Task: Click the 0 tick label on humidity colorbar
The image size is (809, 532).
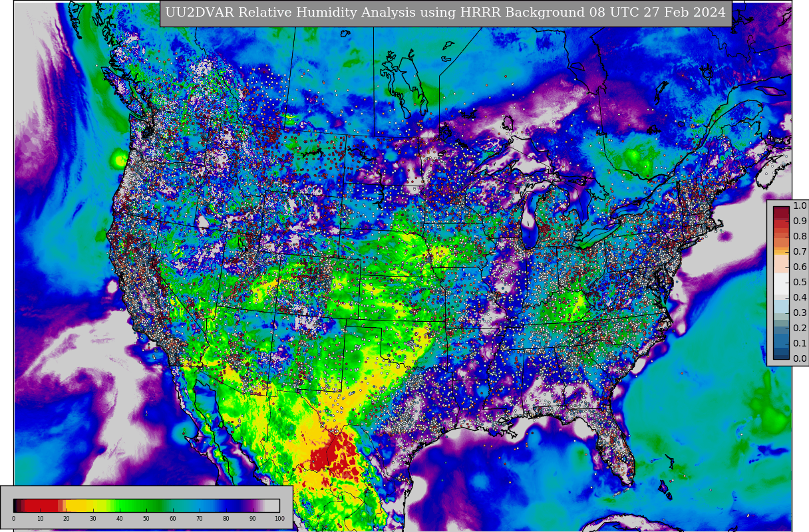Action: click(13, 519)
